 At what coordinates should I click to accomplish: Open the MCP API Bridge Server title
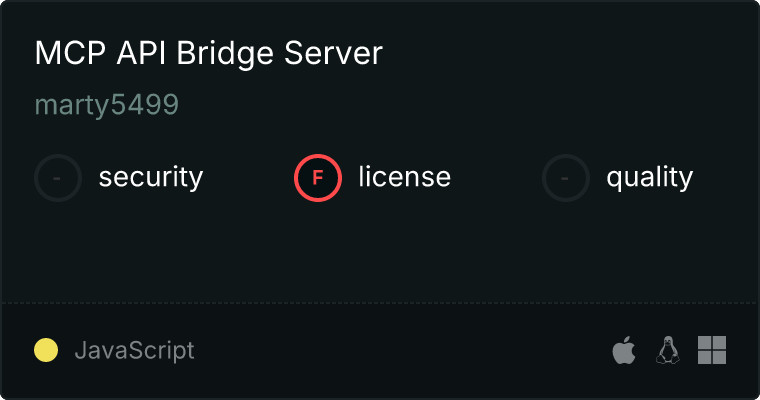click(208, 54)
